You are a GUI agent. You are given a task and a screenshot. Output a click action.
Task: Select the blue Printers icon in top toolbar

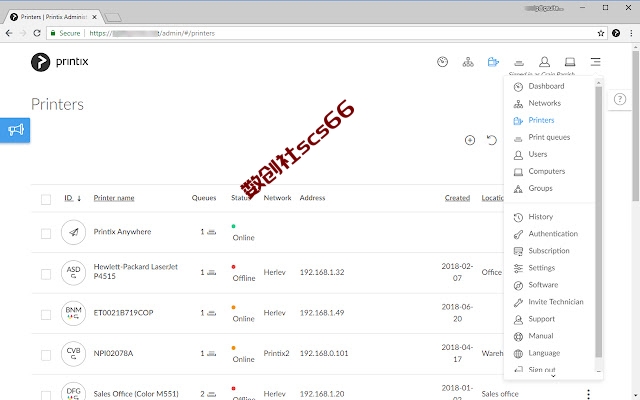pos(493,62)
